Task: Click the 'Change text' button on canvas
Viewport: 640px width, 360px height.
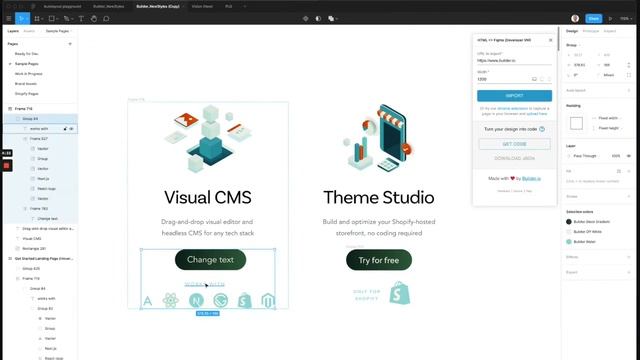Action: pyautogui.click(x=210, y=260)
